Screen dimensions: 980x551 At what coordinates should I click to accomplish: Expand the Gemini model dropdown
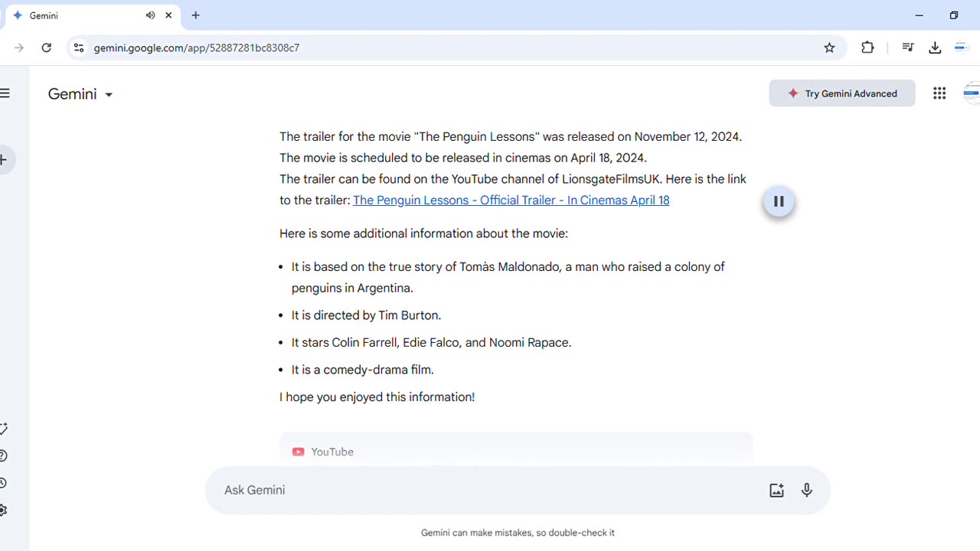point(80,94)
